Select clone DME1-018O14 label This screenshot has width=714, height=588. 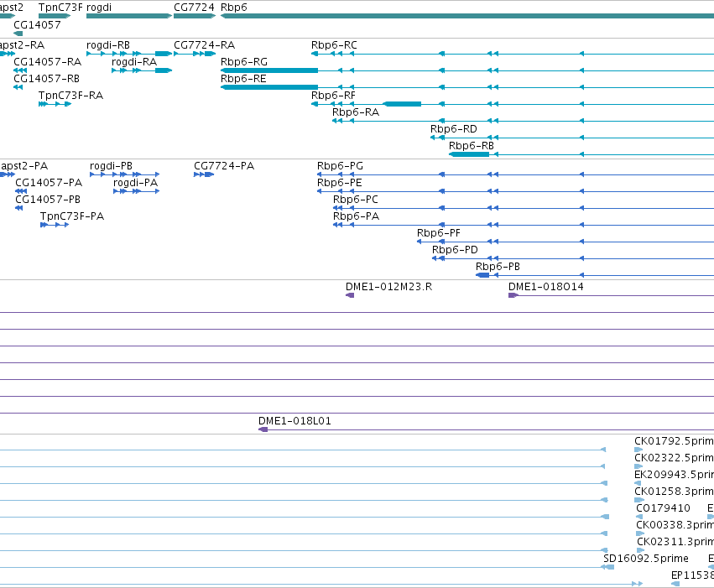pyautogui.click(x=546, y=287)
